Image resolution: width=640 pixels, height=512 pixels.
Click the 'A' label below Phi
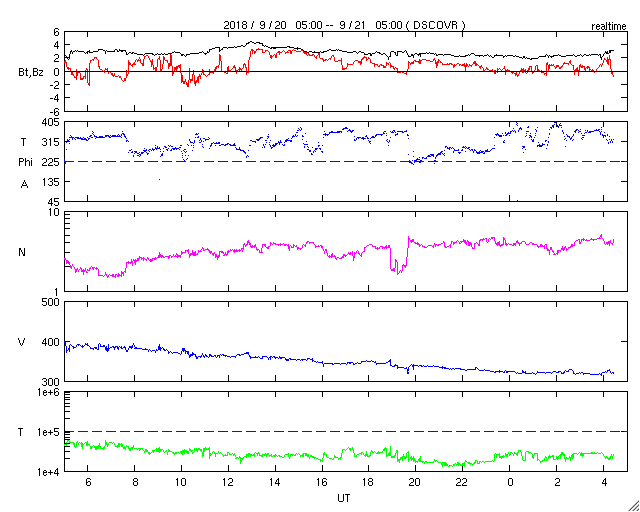pyautogui.click(x=24, y=185)
